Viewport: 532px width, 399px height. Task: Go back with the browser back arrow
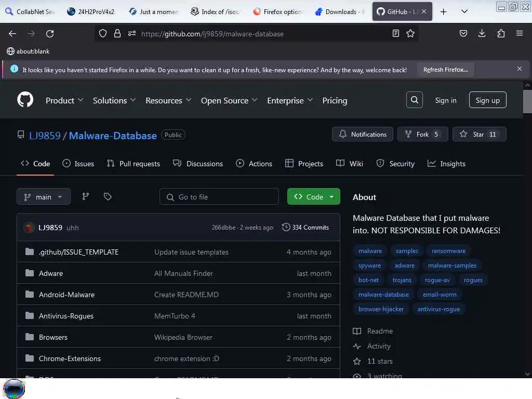pos(12,34)
